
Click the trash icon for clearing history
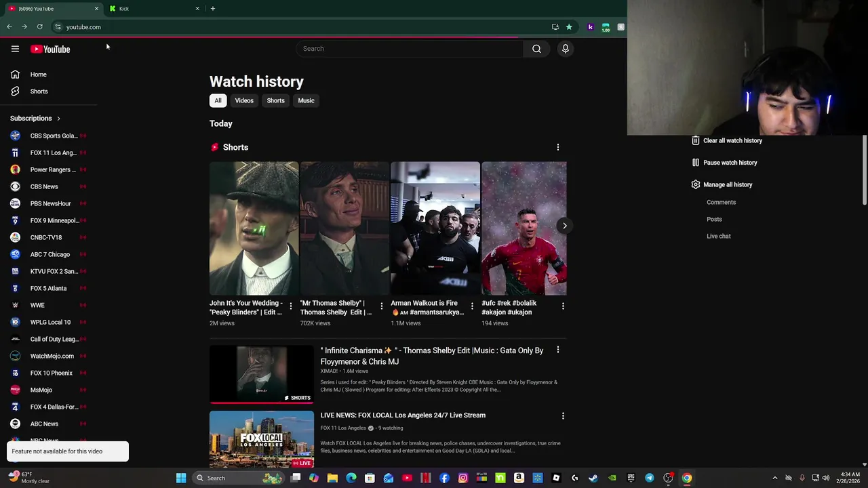tap(695, 140)
